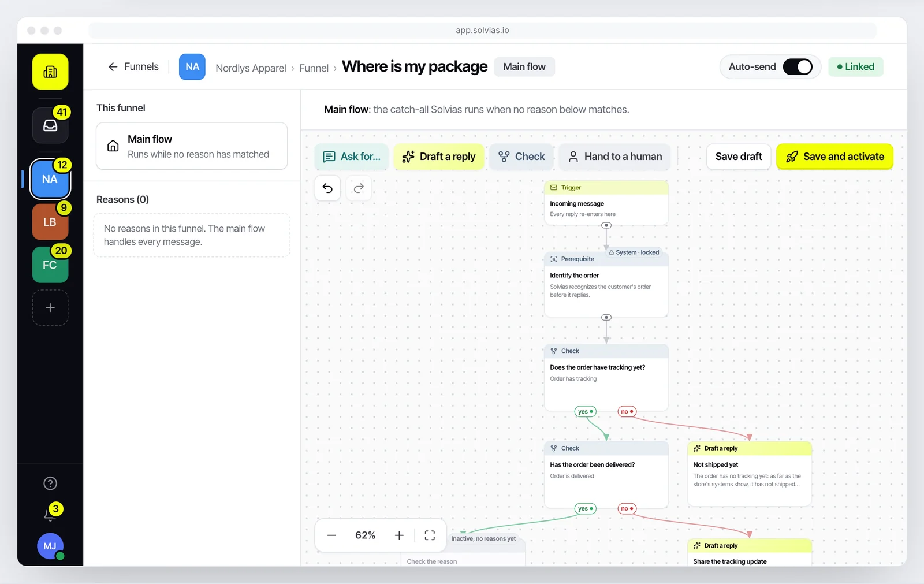Select the Trigger Incoming message node
This screenshot has height=584, width=924.
606,203
